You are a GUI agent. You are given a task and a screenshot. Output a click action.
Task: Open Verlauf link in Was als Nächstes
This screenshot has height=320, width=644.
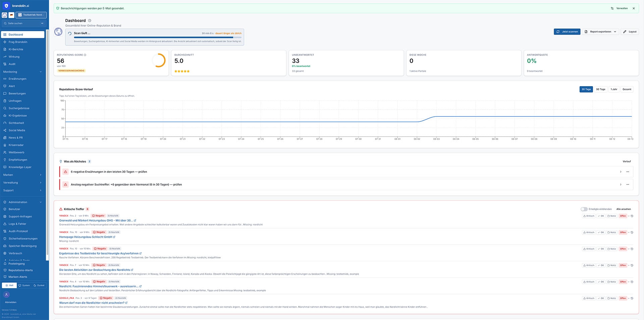(x=627, y=161)
